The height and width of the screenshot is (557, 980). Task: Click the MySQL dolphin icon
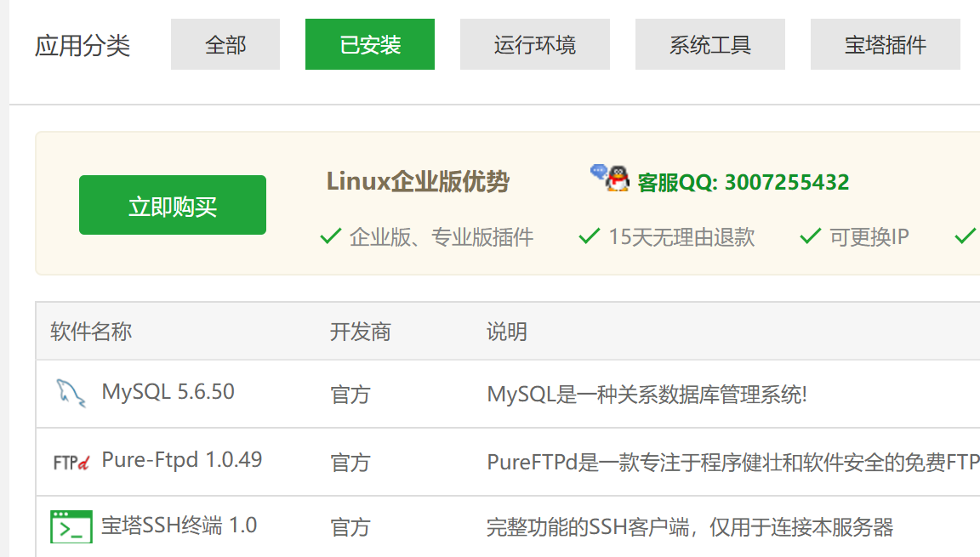71,394
